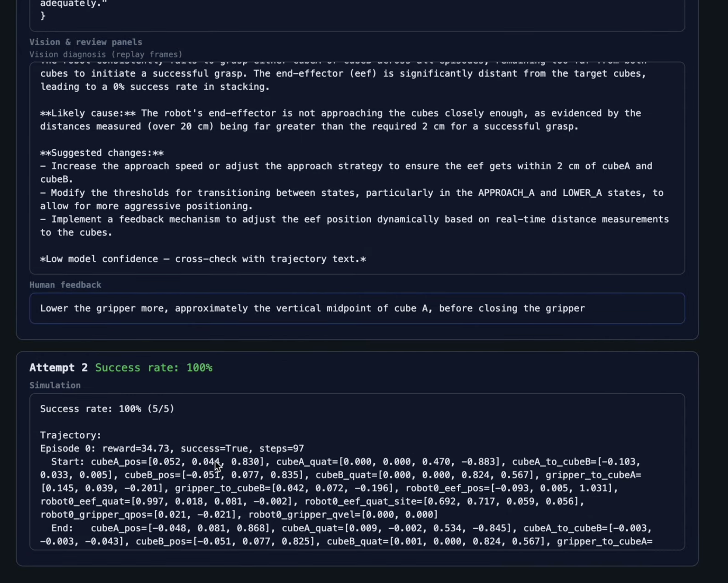Click the 'Human feedback' section label
Image resolution: width=728 pixels, height=583 pixels.
pos(65,285)
